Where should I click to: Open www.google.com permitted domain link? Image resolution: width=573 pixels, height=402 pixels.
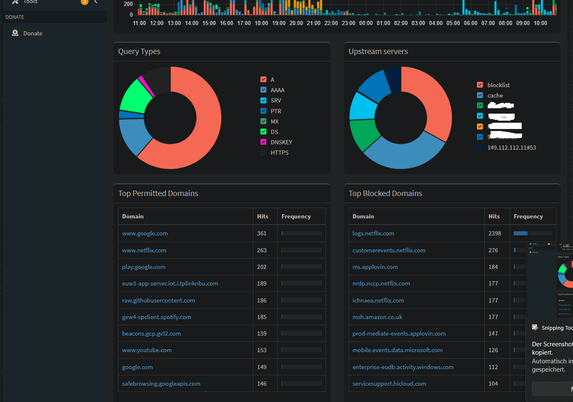pos(145,233)
